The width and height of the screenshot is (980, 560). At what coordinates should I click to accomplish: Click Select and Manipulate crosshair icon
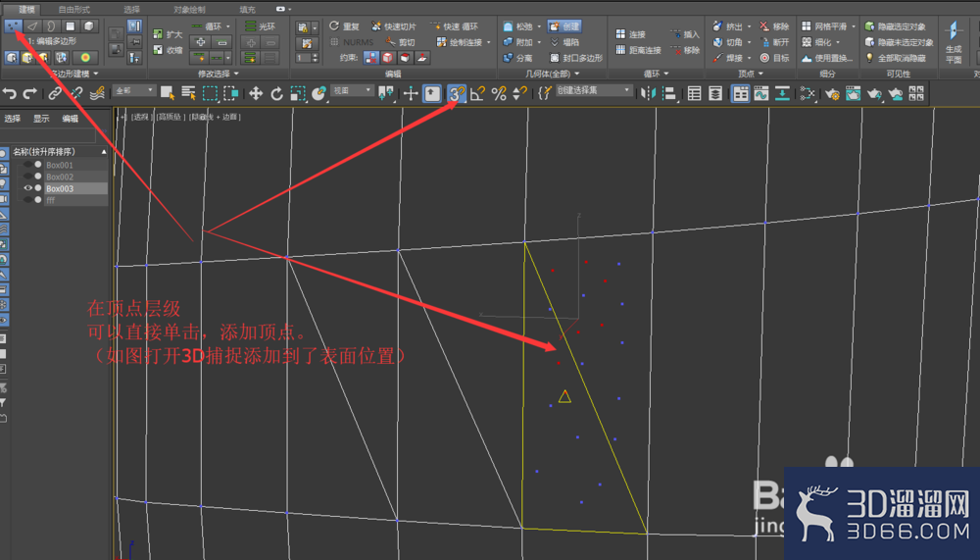pyautogui.click(x=411, y=94)
